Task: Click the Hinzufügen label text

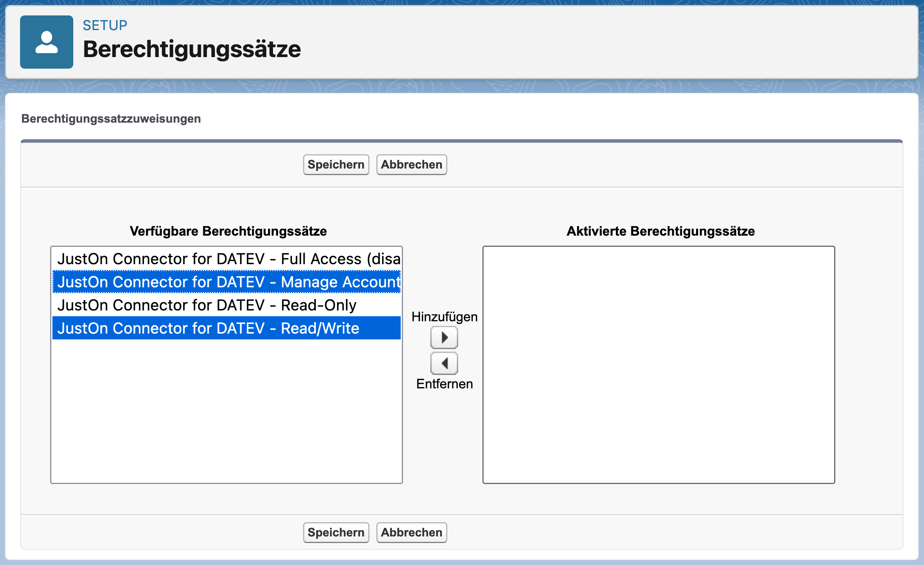Action: click(444, 317)
